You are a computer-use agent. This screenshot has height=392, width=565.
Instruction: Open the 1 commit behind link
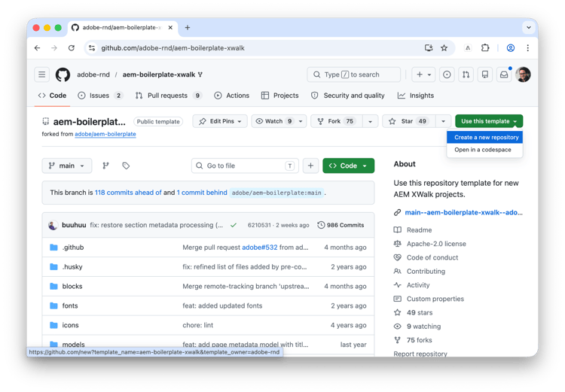click(x=202, y=193)
